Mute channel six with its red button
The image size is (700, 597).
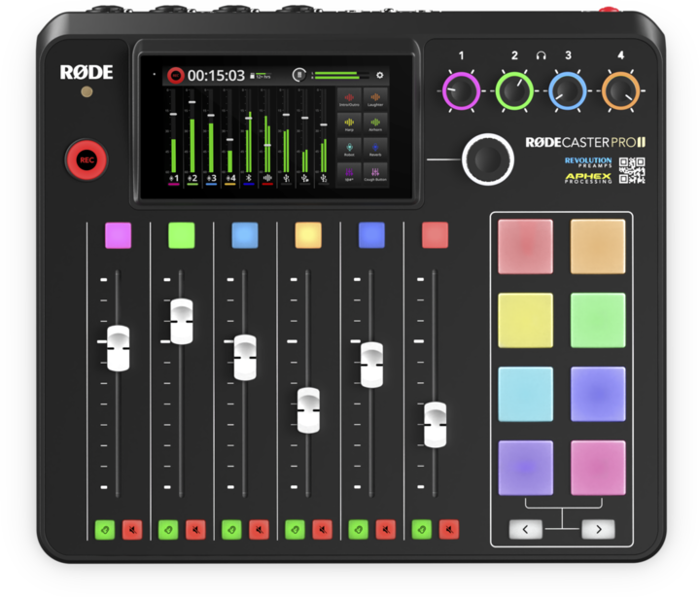tap(449, 530)
